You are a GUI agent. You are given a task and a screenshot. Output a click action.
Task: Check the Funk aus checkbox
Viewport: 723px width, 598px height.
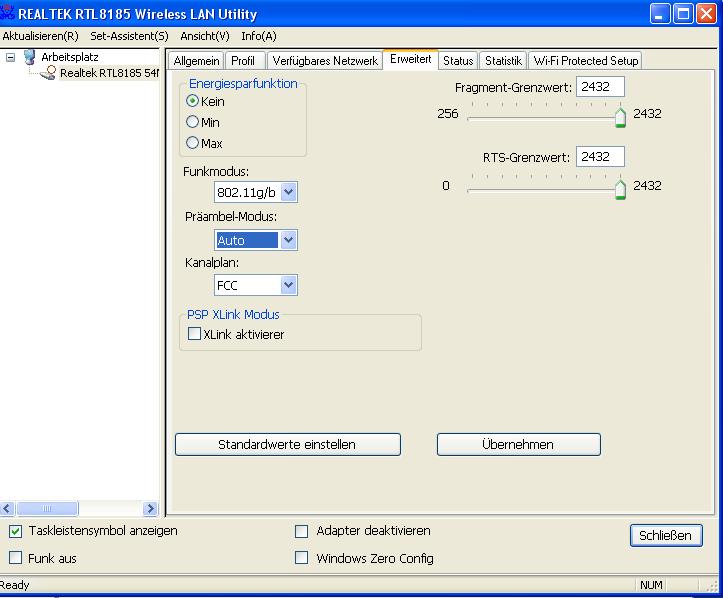tap(15, 558)
